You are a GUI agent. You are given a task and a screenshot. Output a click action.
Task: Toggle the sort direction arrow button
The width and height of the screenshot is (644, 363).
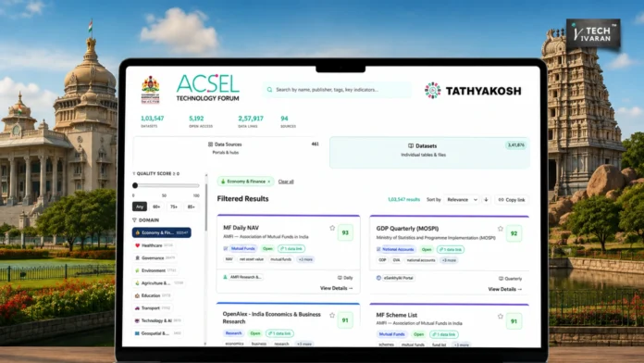[487, 200]
